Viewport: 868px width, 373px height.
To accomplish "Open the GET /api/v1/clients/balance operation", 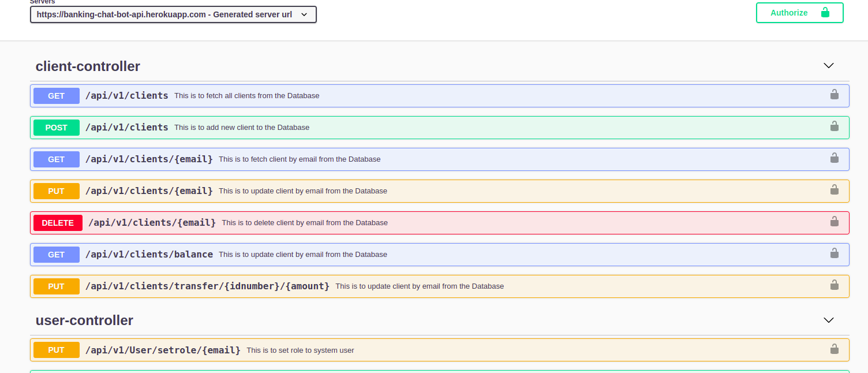I will [x=149, y=255].
